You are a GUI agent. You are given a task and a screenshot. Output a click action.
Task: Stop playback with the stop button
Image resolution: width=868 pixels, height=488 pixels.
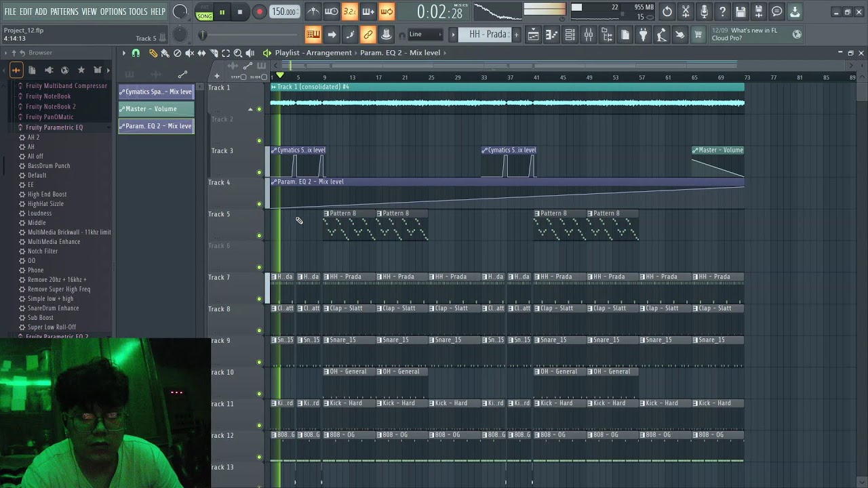[240, 12]
